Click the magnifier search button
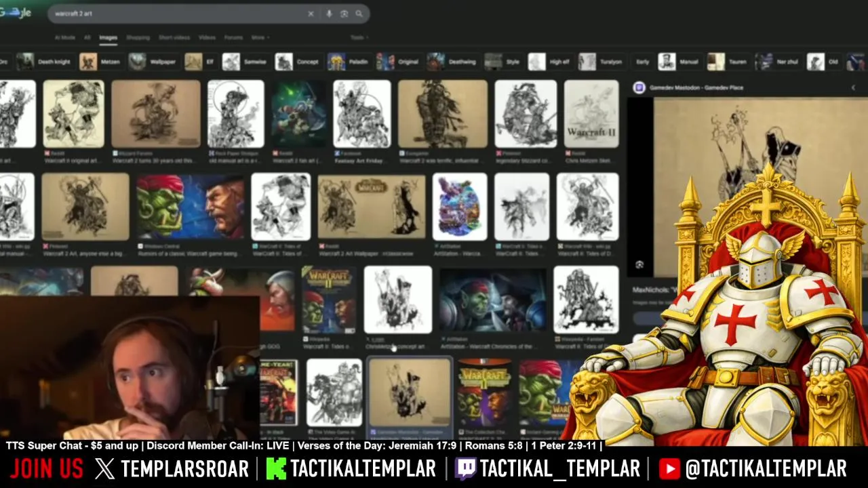 click(359, 14)
